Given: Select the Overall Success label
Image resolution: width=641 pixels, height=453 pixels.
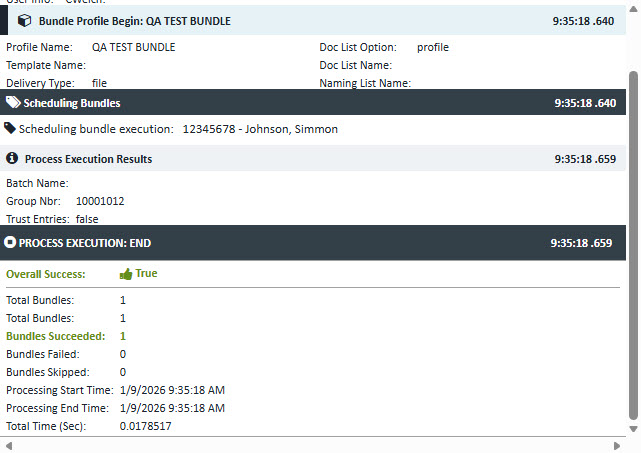Looking at the screenshot, I should coord(46,274).
